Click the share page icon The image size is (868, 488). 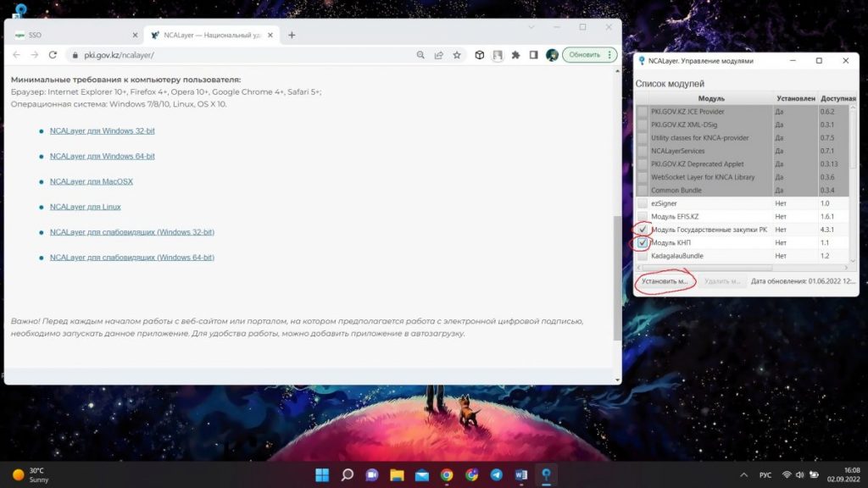coord(439,55)
